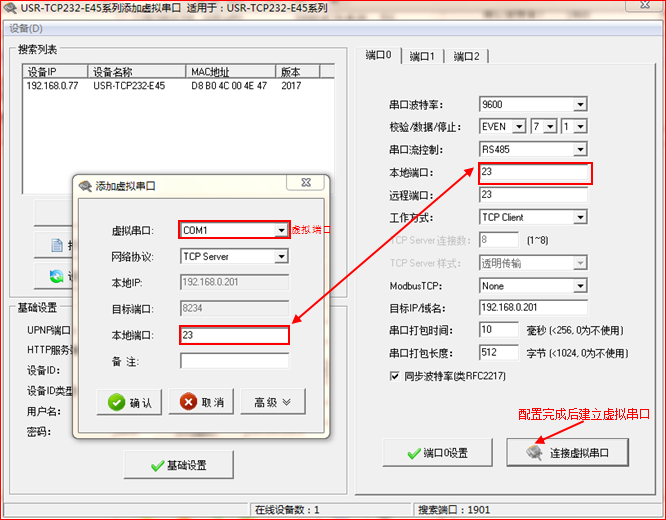Click the app icon in main title bar
The image size is (666, 520).
(10, 8)
